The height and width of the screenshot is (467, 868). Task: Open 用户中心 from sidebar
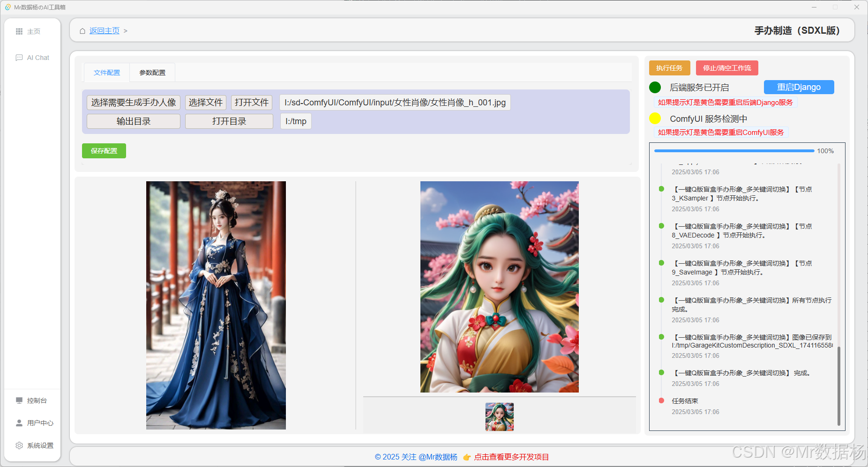pyautogui.click(x=40, y=423)
